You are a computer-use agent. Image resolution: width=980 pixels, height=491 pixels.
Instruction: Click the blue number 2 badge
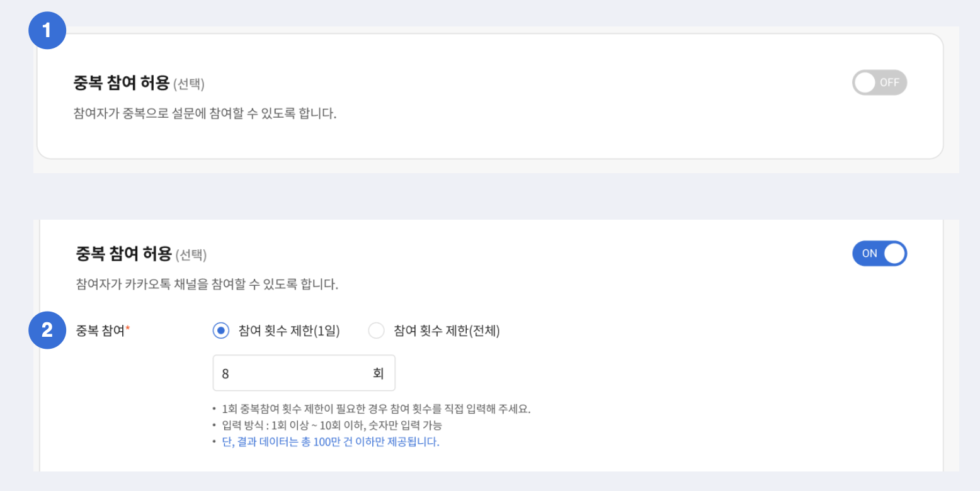pos(47,330)
